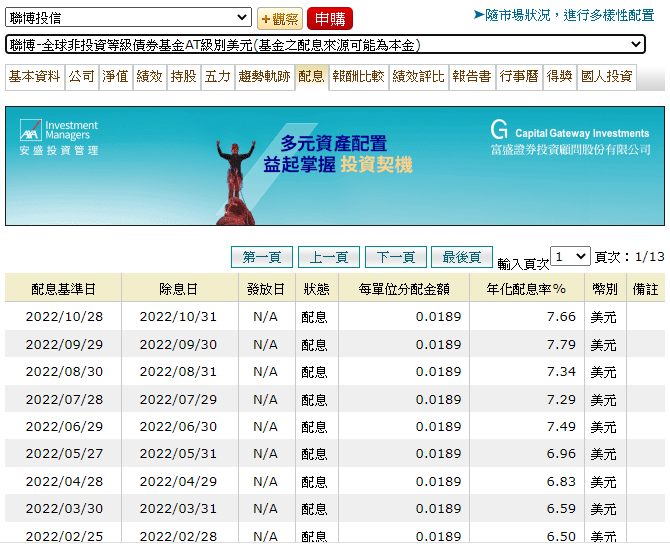Click the 每單位分配金額 column header
The height and width of the screenshot is (544, 670).
click(404, 289)
